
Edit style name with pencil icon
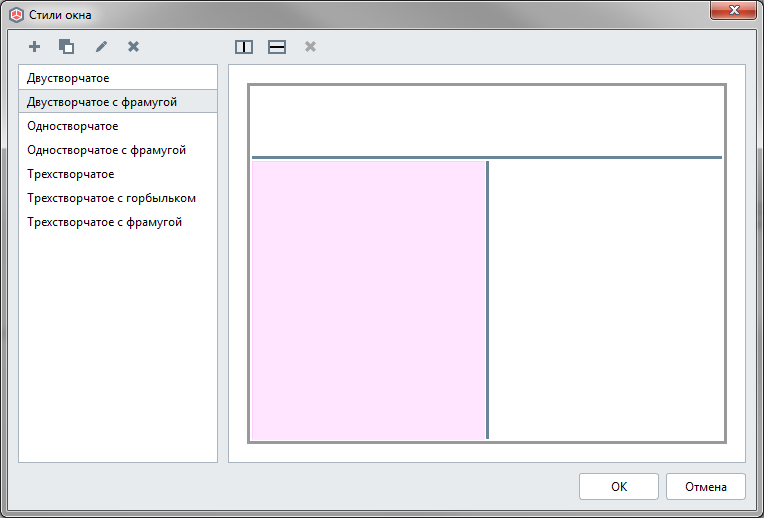click(x=101, y=47)
